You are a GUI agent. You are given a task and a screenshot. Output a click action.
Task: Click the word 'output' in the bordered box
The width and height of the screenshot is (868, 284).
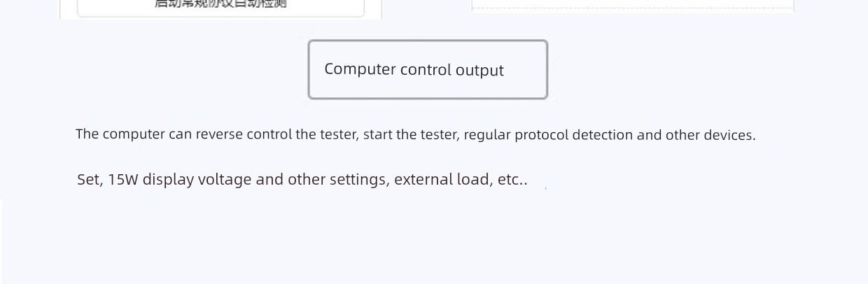(x=480, y=70)
